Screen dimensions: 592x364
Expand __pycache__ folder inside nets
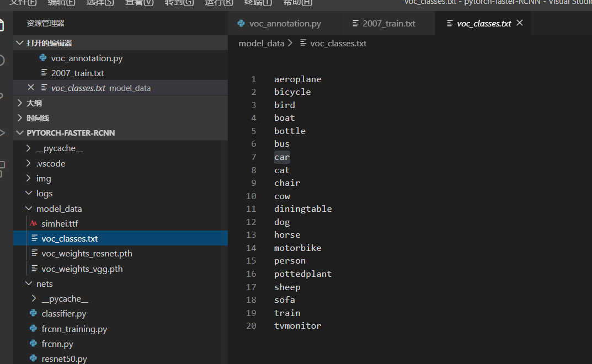[34, 298]
